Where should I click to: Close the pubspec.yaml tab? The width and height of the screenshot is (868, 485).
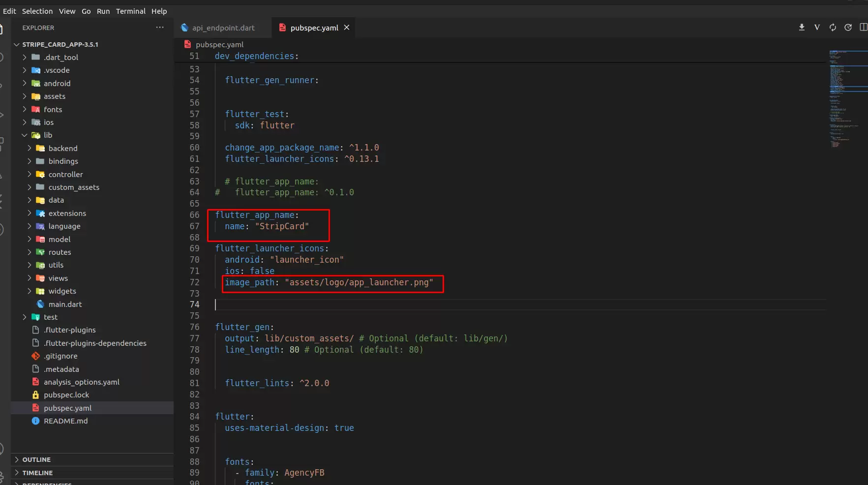pos(347,28)
